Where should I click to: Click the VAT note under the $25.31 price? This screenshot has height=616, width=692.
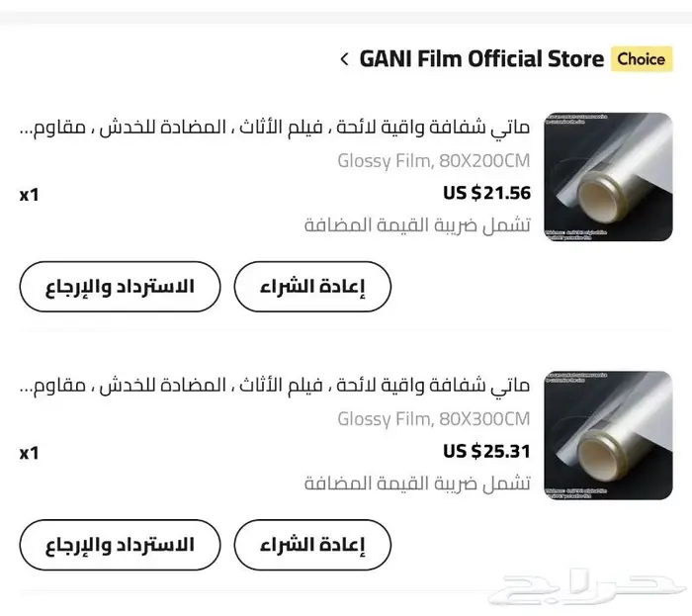[x=417, y=484]
